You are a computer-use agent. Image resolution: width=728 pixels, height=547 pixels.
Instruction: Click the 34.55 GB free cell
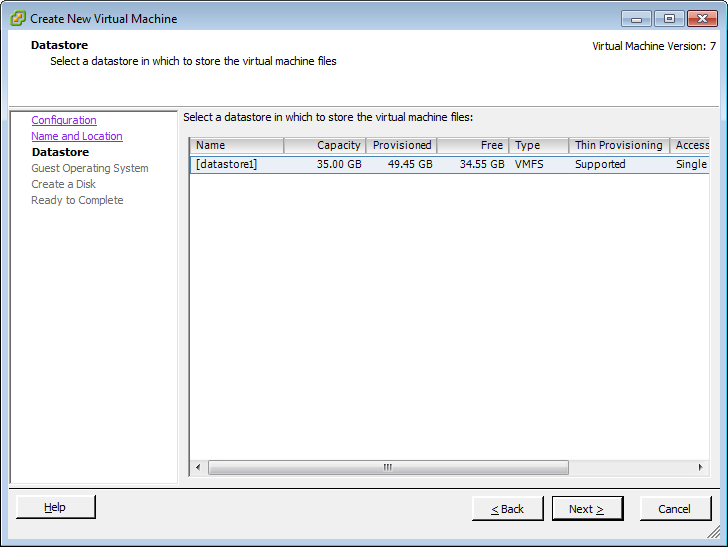point(482,164)
